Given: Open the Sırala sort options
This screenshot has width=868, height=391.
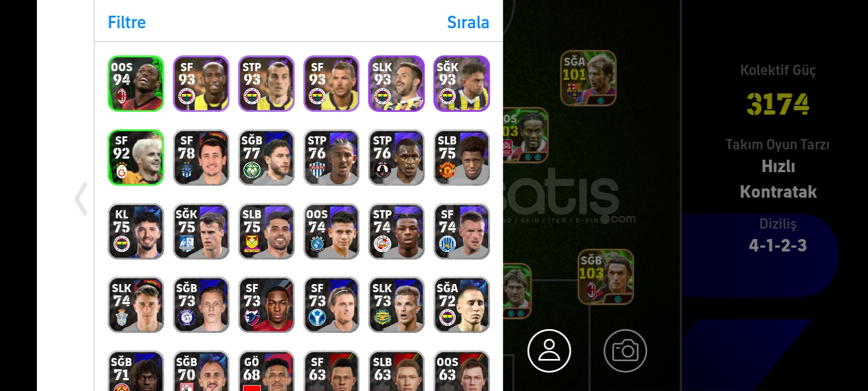Looking at the screenshot, I should [x=468, y=22].
